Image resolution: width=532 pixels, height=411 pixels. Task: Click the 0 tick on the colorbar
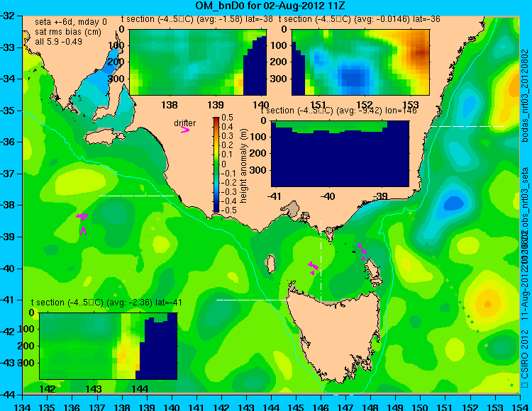(223, 164)
